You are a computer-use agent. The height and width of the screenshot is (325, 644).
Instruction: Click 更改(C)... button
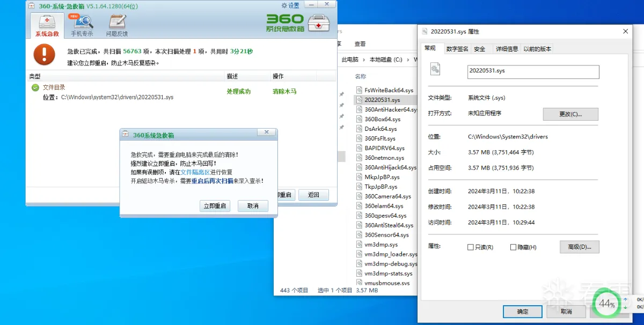[x=570, y=114]
